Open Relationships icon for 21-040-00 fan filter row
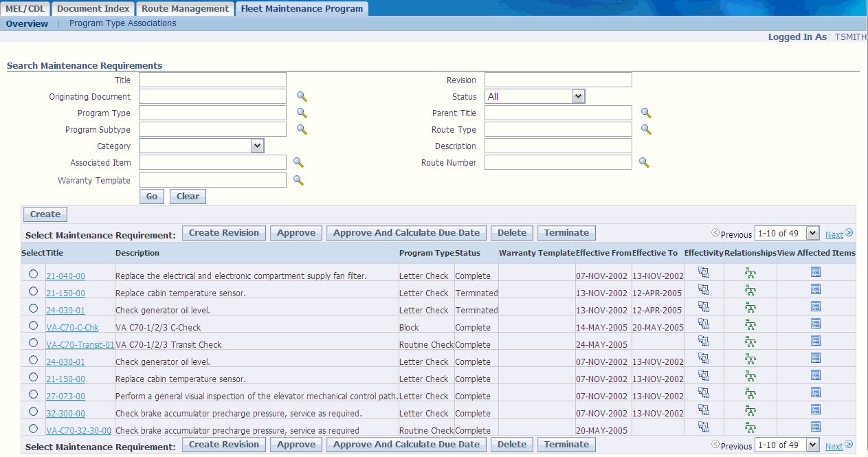The width and height of the screenshot is (868, 457). (x=750, y=273)
